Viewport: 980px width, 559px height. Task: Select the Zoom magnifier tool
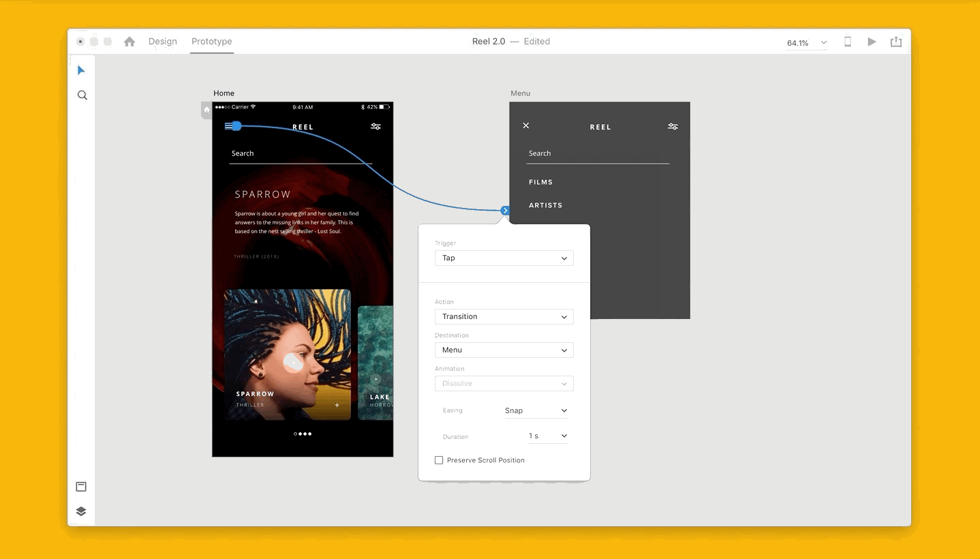tap(82, 95)
